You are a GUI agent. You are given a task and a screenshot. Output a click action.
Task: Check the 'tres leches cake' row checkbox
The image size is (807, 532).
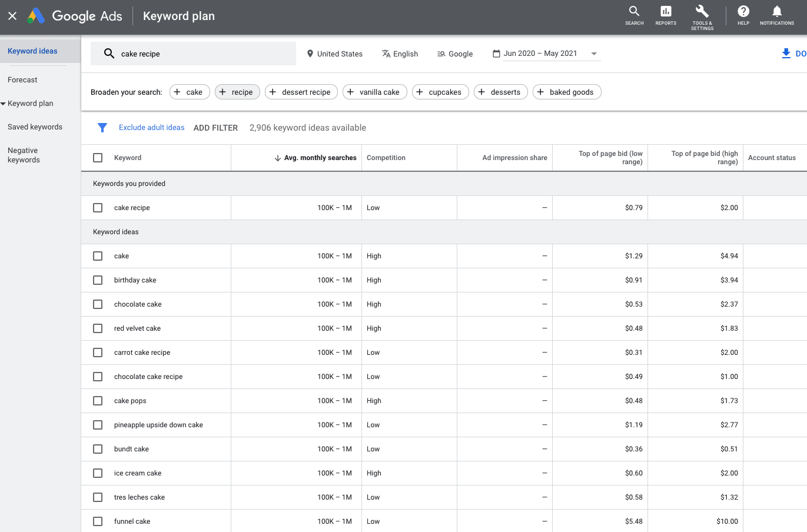98,497
